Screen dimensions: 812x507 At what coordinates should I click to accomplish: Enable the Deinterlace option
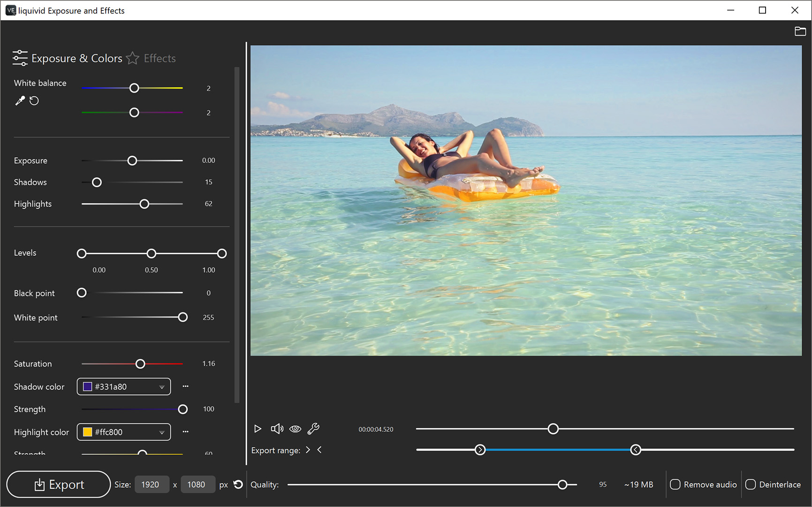[751, 484]
